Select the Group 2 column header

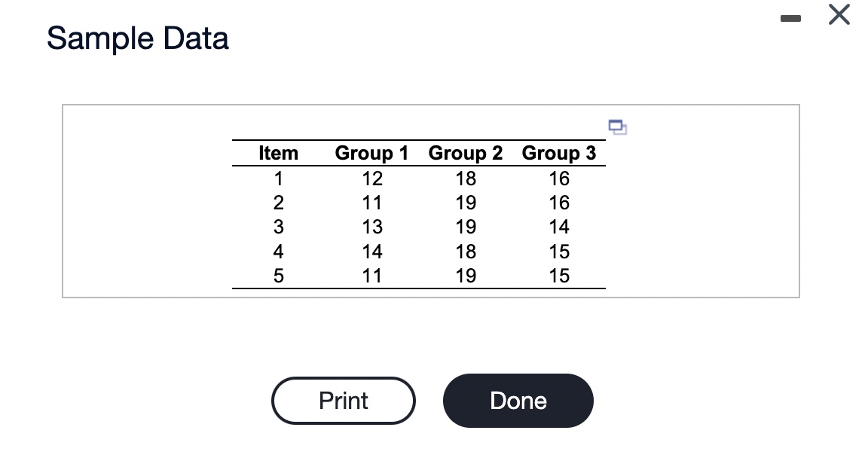465,153
